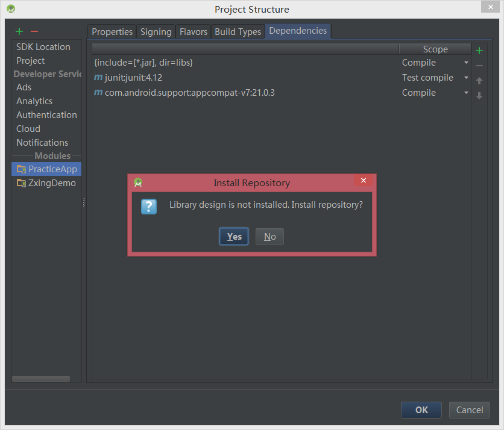Click the appcompat-v7 dependency maven icon
Viewport: 504px width, 430px height.
pos(98,93)
